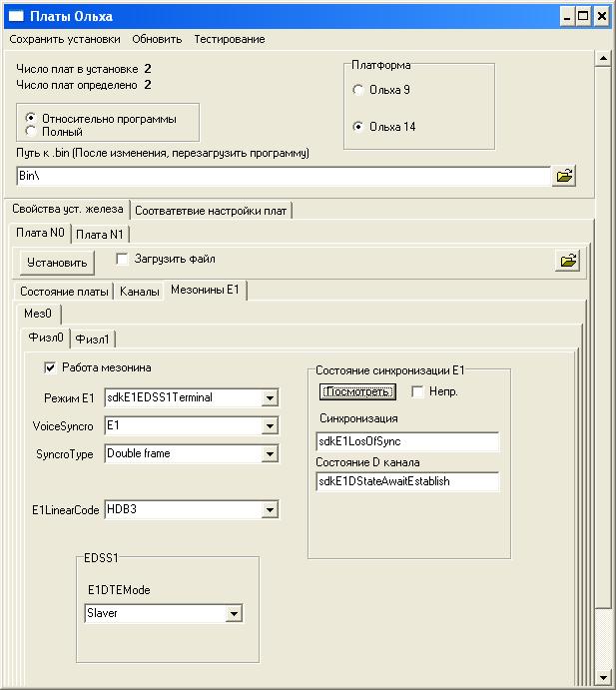Click vertical scrollbar thumb
The width and height of the screenshot is (616, 690).
(602, 337)
